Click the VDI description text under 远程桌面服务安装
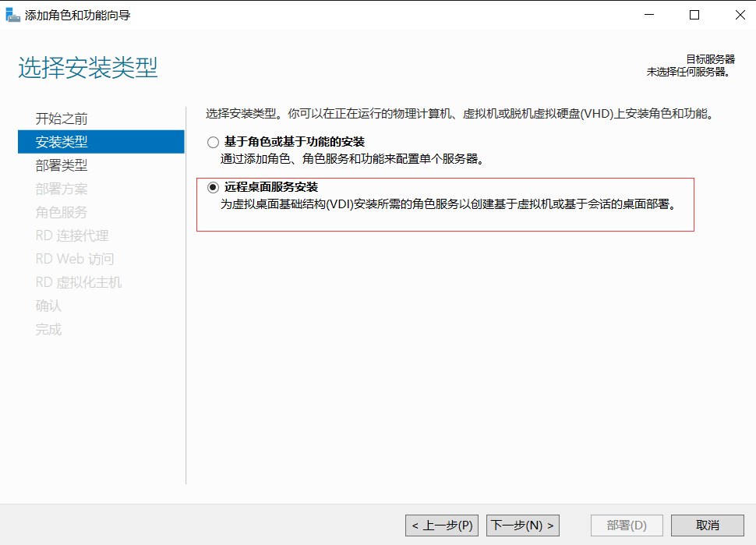This screenshot has width=756, height=545. (x=449, y=204)
